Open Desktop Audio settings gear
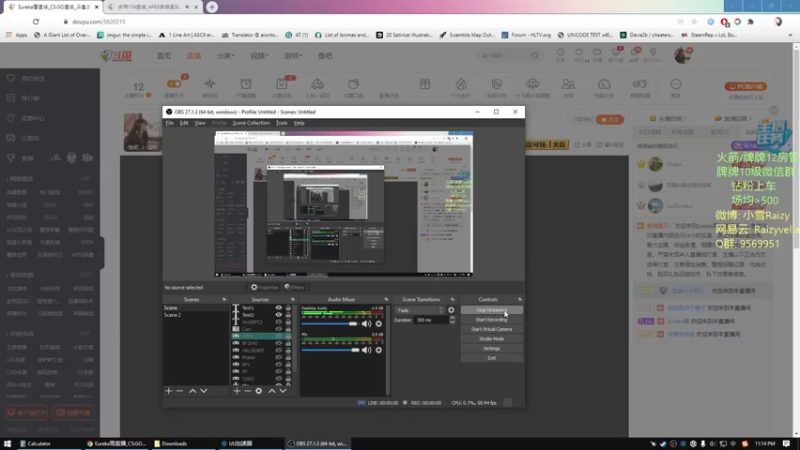800x450 pixels. [379, 323]
